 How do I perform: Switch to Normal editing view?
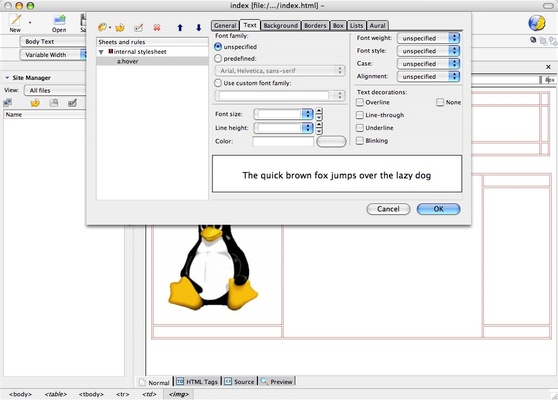154,382
